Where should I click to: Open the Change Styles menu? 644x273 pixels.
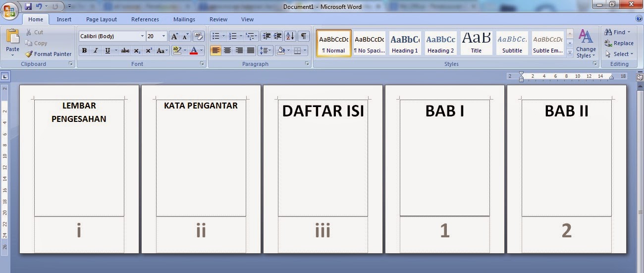(x=586, y=44)
